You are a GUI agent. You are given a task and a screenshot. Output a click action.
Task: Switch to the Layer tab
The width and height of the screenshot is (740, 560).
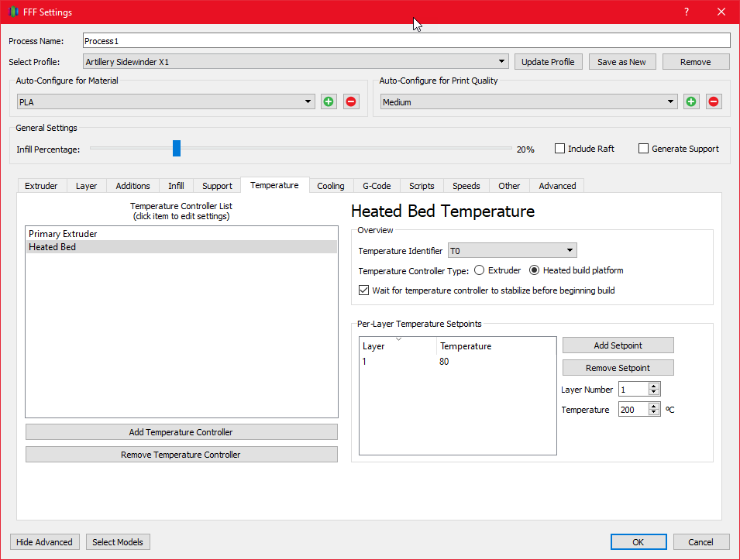pos(86,186)
